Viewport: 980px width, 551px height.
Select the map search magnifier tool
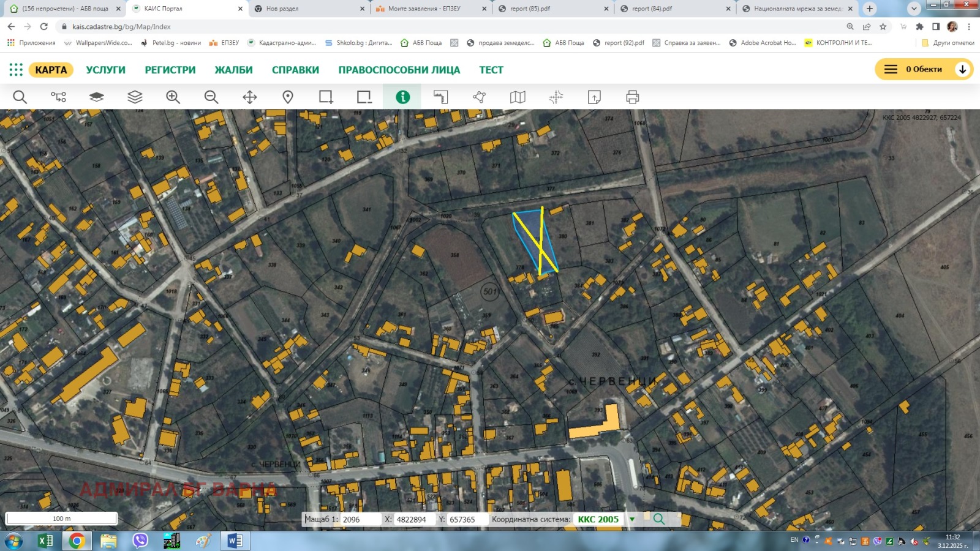point(20,96)
